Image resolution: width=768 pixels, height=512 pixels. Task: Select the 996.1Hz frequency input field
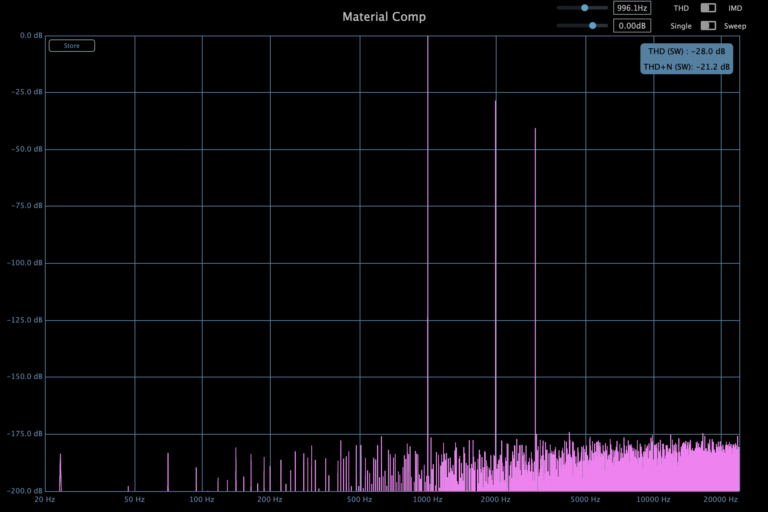(x=630, y=8)
